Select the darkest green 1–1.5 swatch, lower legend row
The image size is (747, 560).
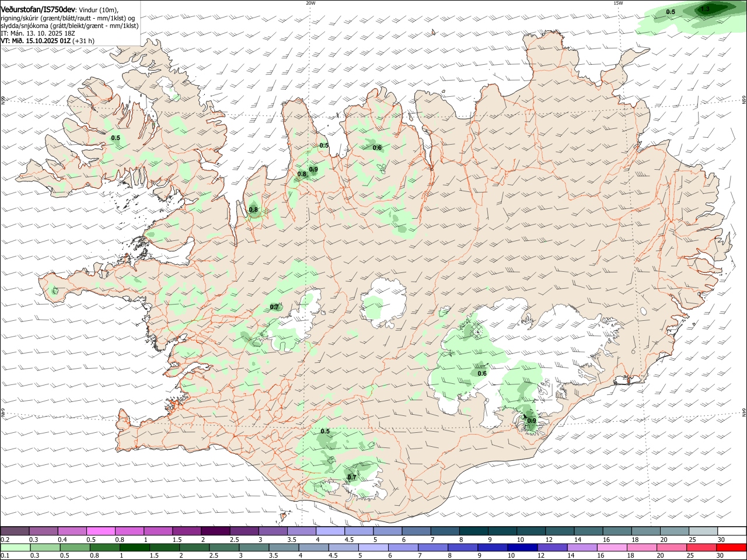click(x=134, y=548)
